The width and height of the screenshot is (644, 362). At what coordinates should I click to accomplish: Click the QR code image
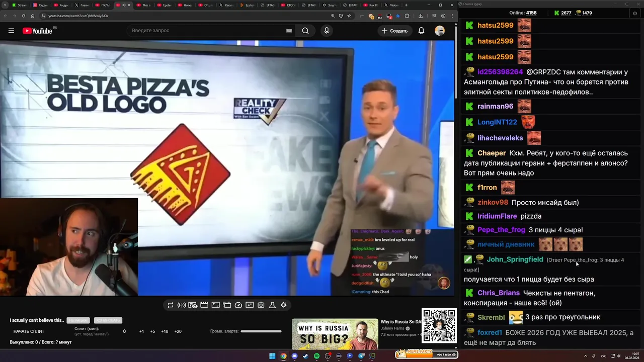coord(439,325)
